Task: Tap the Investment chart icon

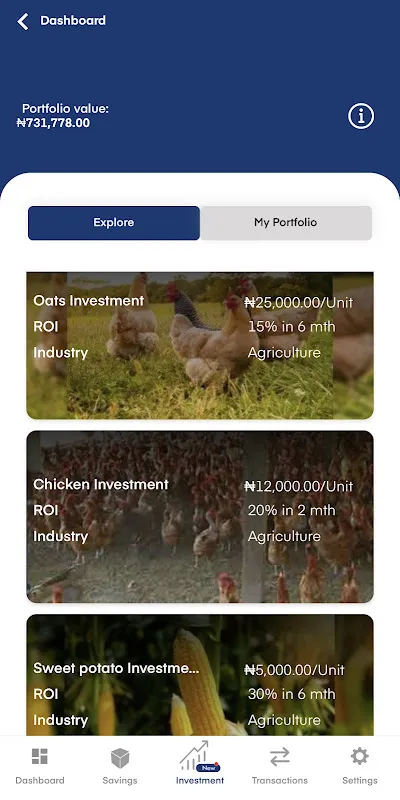Action: 194,756
